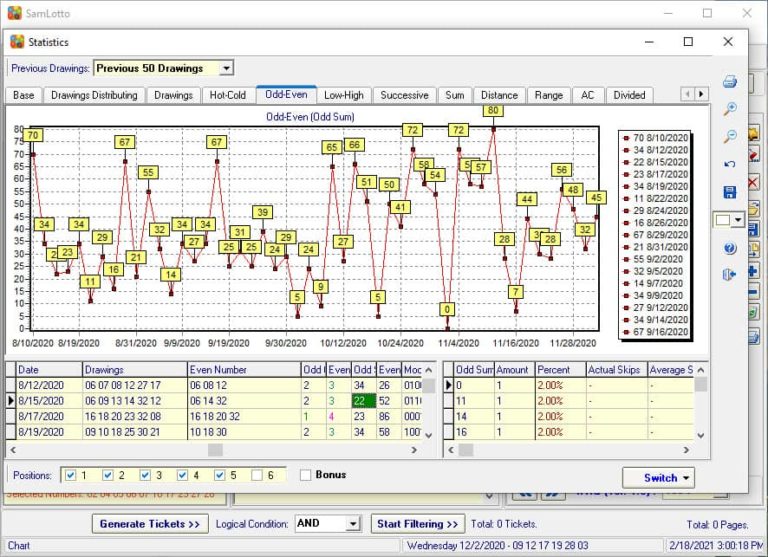The height and width of the screenshot is (557, 768).
Task: Open the chart background color picker
Action: click(x=737, y=220)
